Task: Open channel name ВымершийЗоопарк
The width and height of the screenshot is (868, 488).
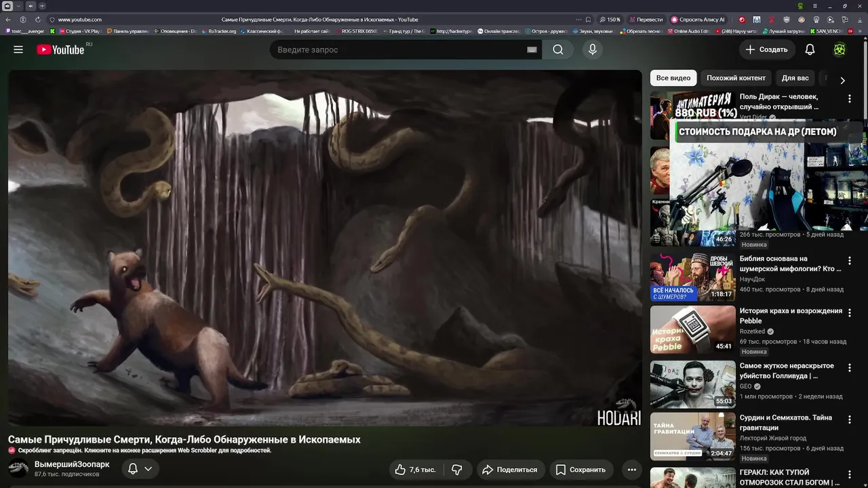Action: point(72,464)
